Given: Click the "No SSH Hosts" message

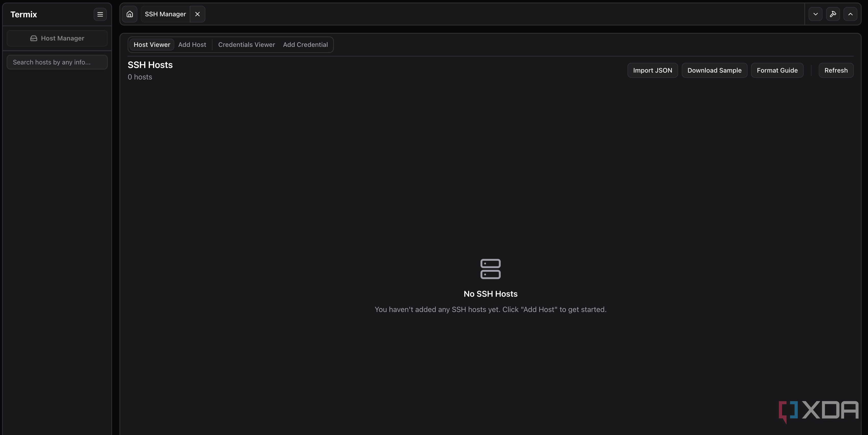Looking at the screenshot, I should (491, 294).
